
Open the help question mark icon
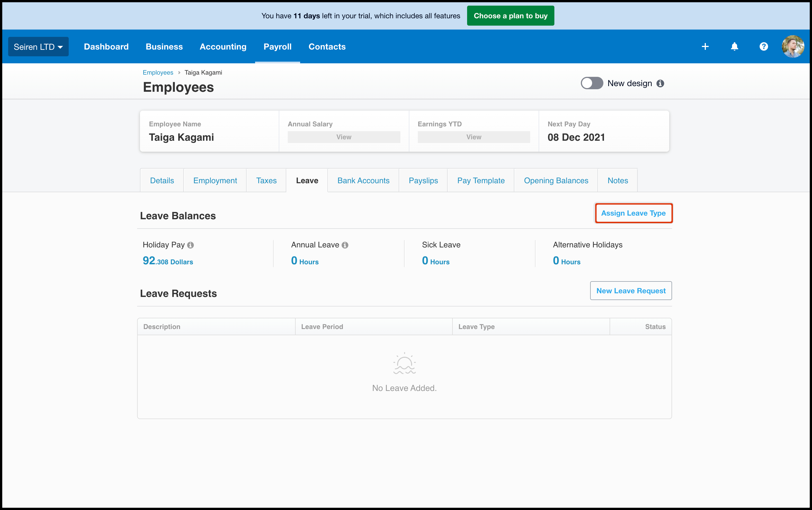[x=764, y=46]
